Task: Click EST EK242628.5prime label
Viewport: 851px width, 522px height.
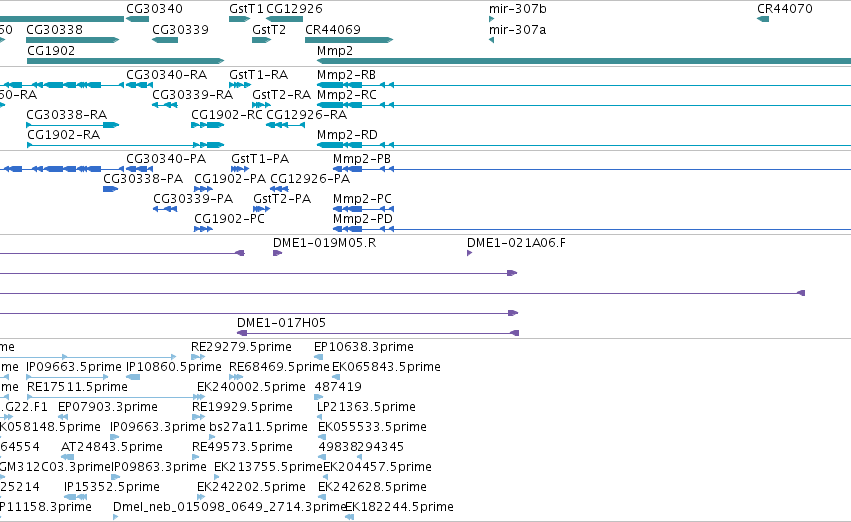Action: point(372,487)
